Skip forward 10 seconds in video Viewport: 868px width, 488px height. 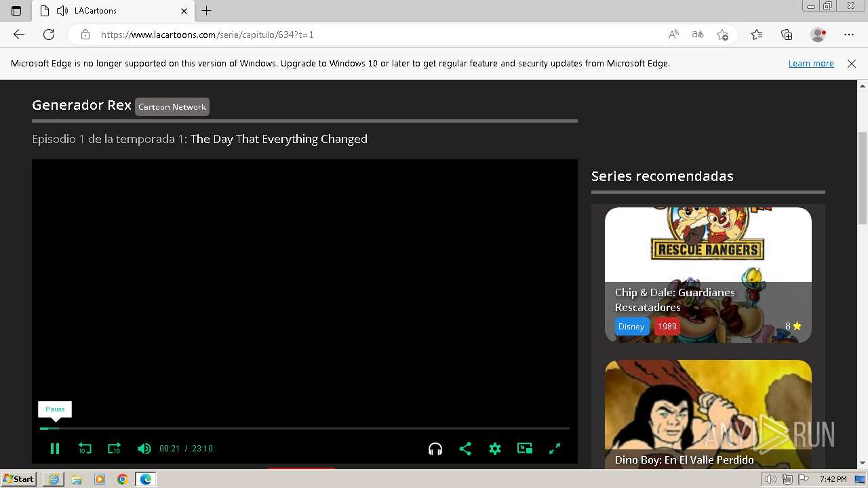(x=114, y=449)
